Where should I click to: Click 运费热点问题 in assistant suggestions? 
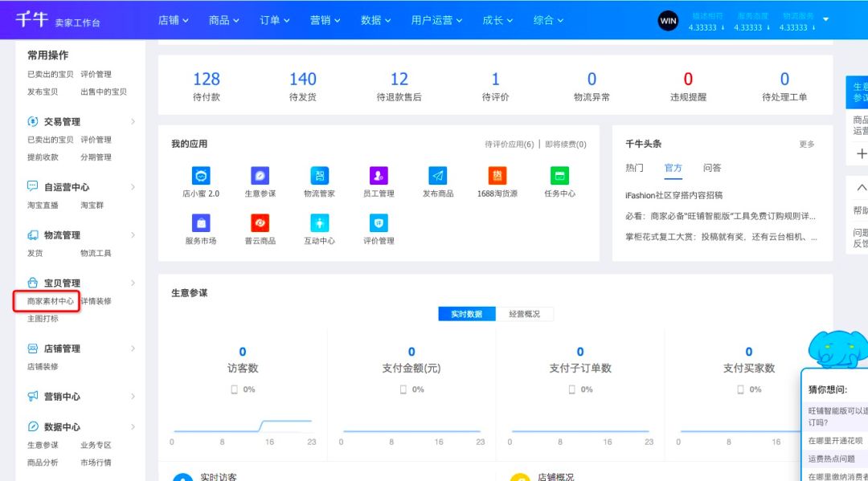(x=832, y=459)
